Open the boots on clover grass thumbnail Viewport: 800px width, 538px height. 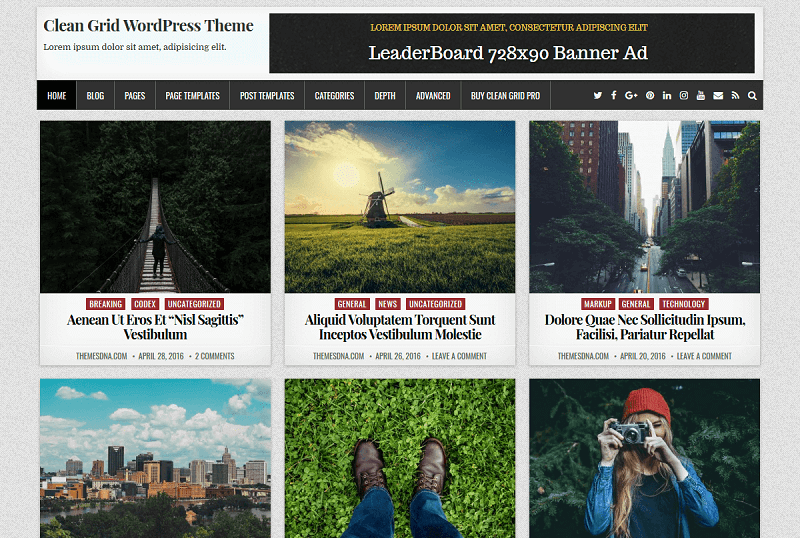(400, 458)
